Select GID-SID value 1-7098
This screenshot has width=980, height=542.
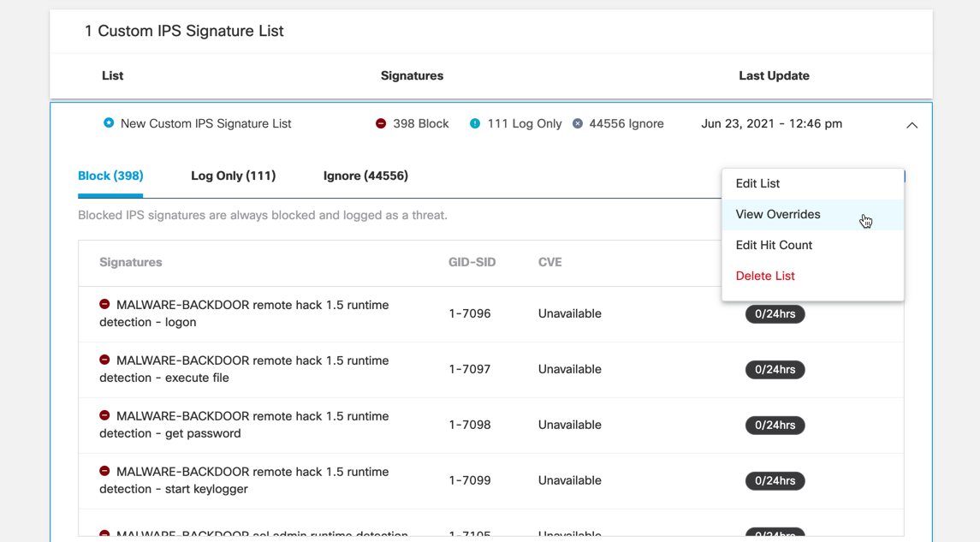[x=469, y=425]
